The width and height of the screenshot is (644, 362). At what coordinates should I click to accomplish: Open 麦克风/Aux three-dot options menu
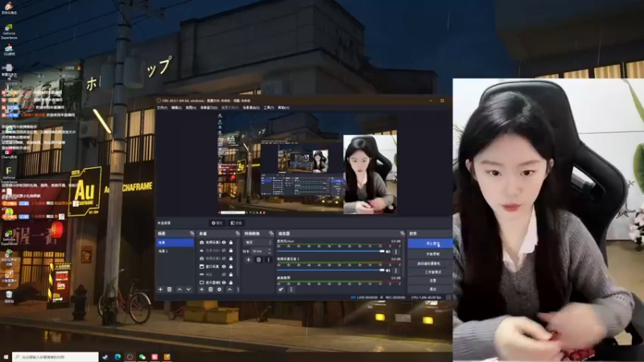[396, 252]
